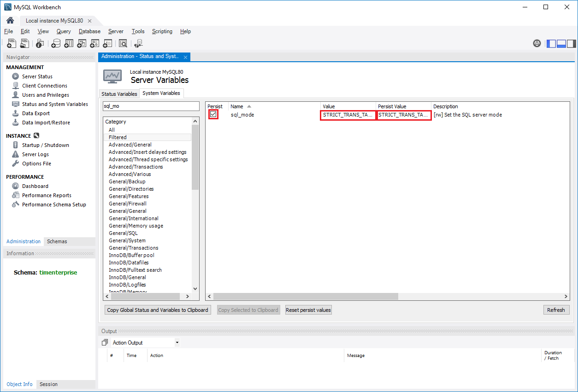578x392 pixels.
Task: Toggle the right sidebar panel
Action: coord(572,44)
